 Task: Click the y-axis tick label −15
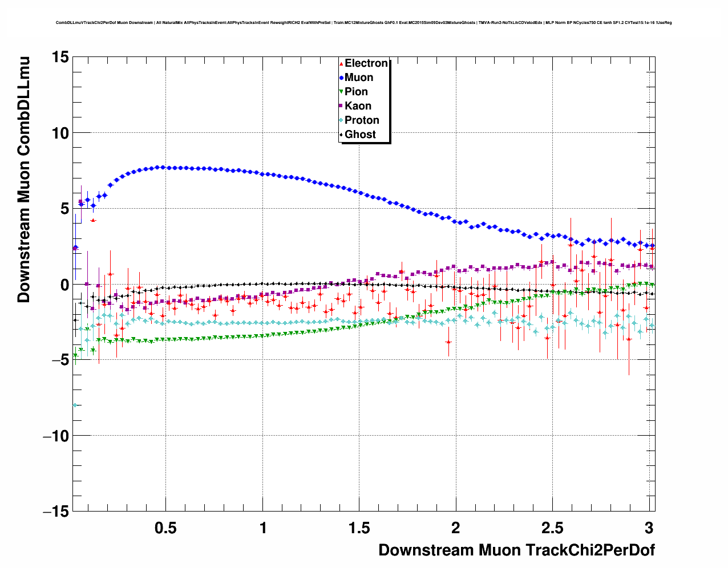tap(55, 512)
